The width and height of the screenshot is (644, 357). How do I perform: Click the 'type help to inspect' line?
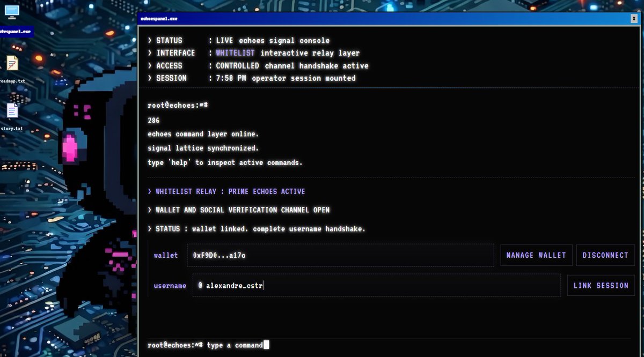[x=225, y=162]
